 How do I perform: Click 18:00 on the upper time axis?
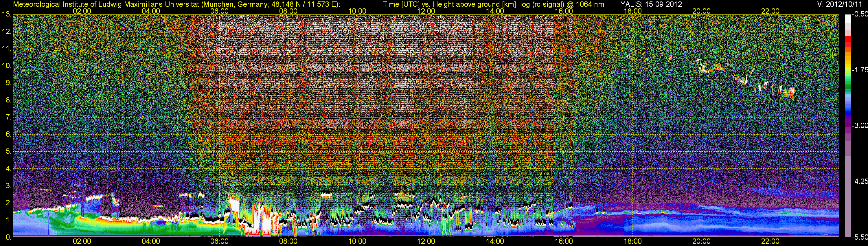coord(632,11)
